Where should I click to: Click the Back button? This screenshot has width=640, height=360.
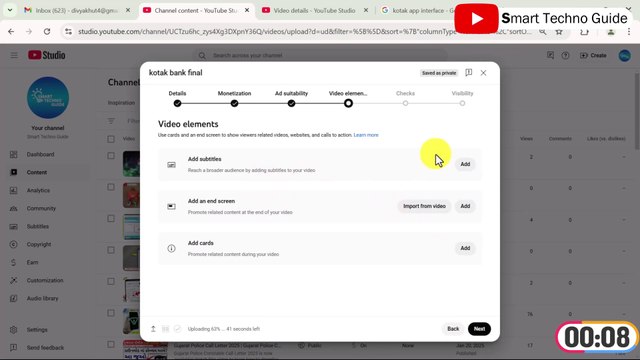click(453, 329)
